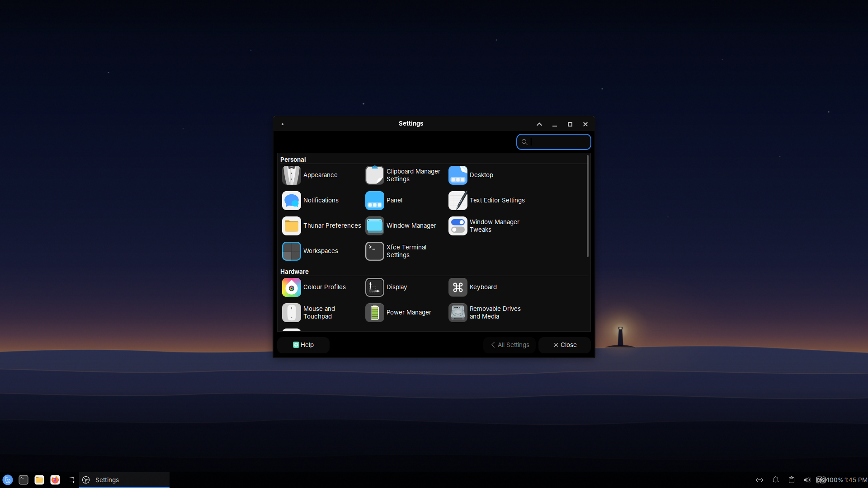Focus the settings search field

pos(553,142)
